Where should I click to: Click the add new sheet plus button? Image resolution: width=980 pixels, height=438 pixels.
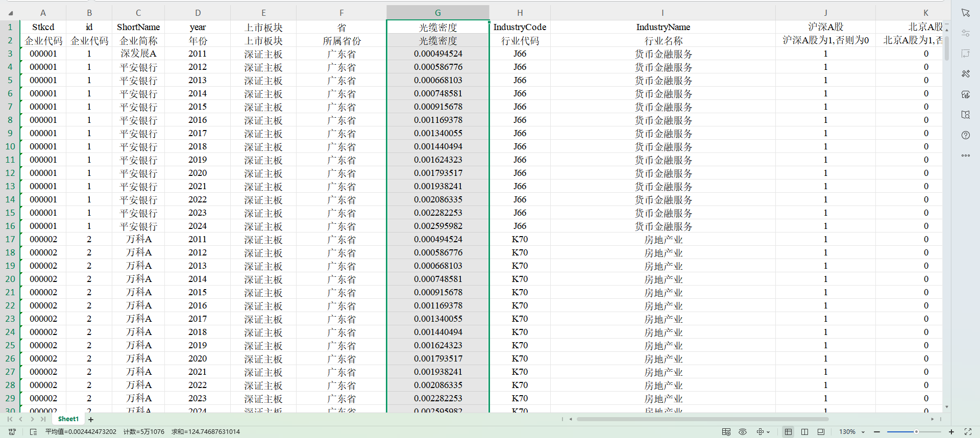pyautogui.click(x=91, y=420)
